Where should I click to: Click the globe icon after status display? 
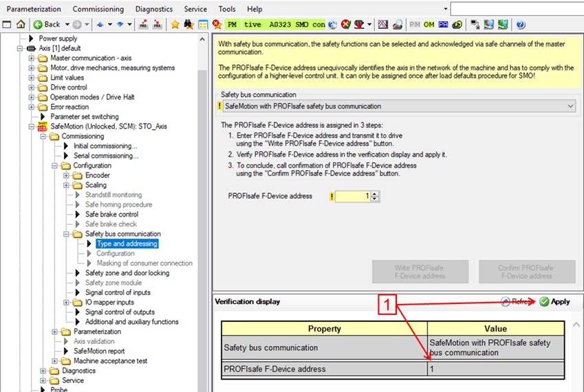(332, 25)
